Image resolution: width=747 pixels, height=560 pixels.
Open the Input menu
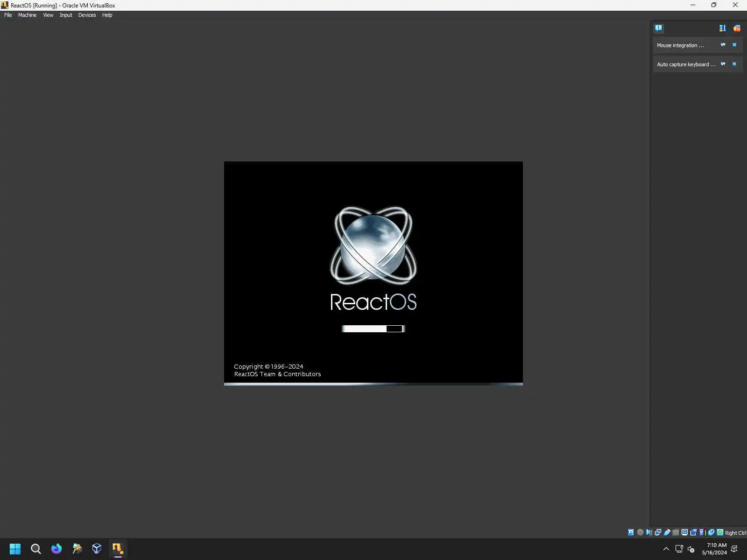[x=66, y=15]
